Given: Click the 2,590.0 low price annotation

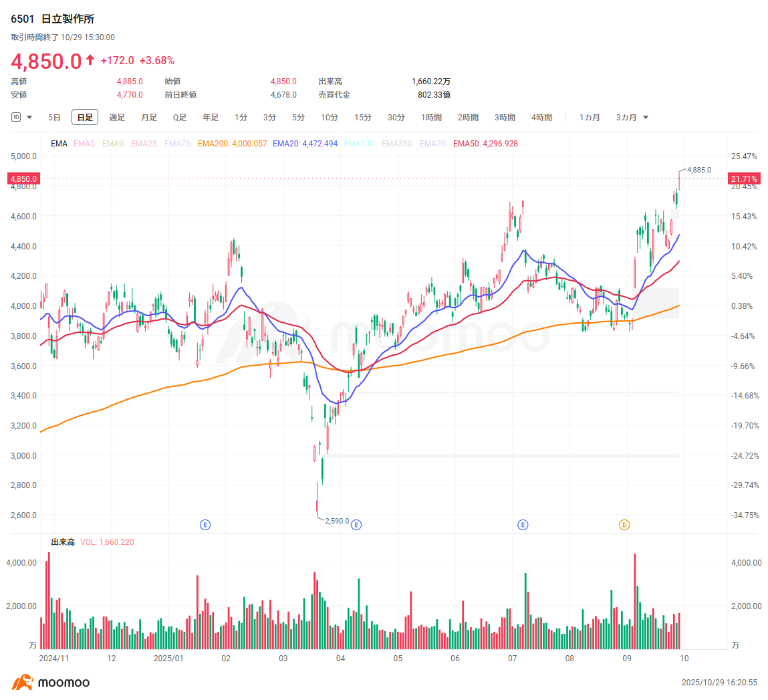Looking at the screenshot, I should 337,521.
